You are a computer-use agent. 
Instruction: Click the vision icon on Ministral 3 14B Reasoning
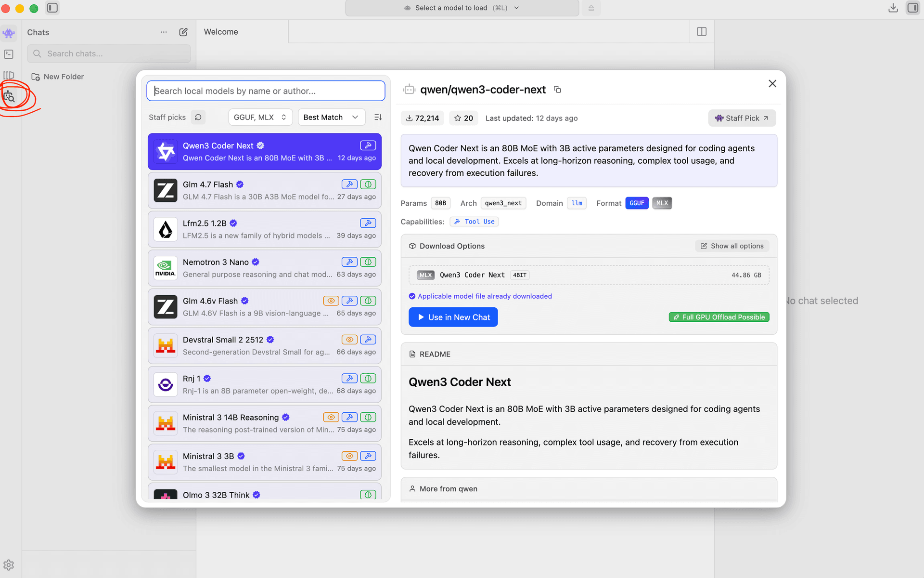pyautogui.click(x=331, y=417)
